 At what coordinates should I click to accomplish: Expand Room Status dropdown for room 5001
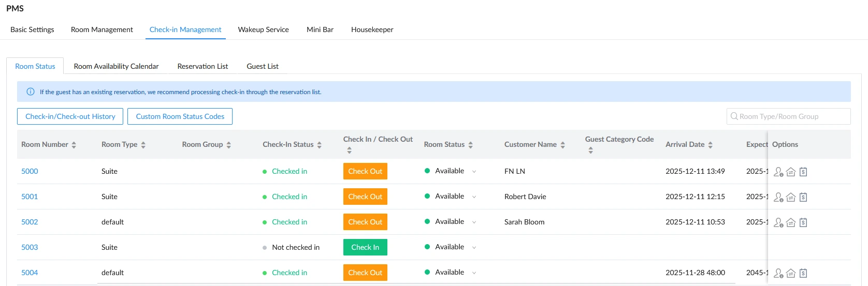tap(474, 197)
